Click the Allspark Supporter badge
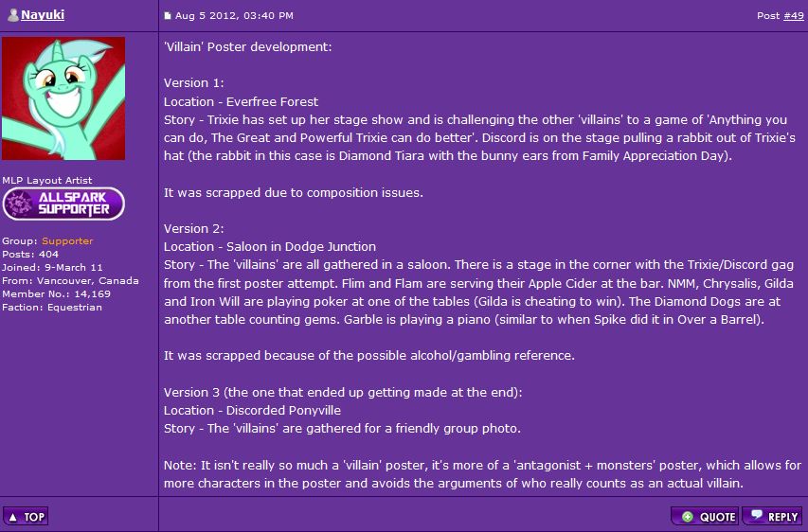 [x=63, y=204]
